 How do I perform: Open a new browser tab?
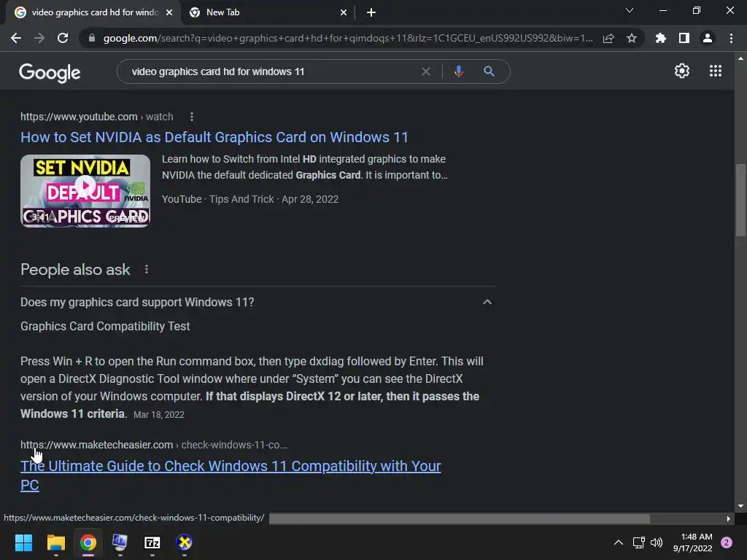(371, 12)
